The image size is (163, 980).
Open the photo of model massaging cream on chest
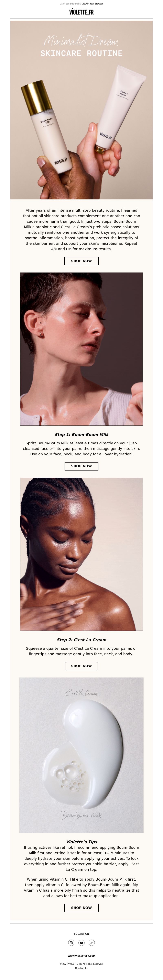[81, 554]
